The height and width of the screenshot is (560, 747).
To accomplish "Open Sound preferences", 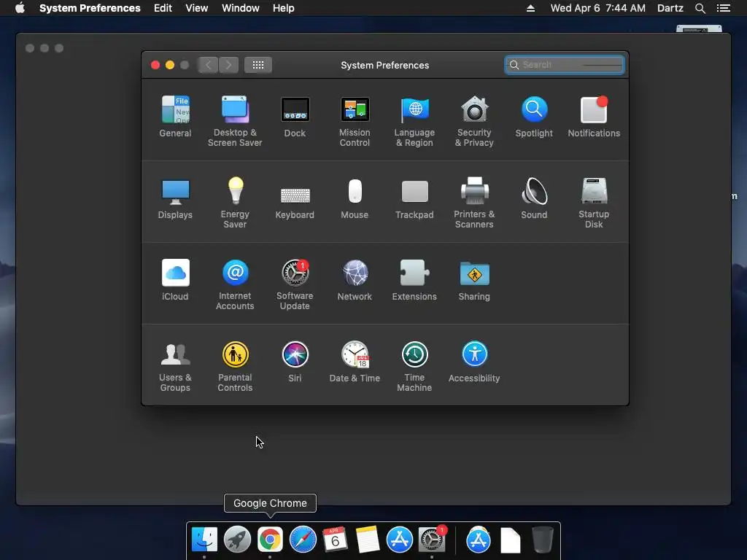I will click(x=534, y=198).
